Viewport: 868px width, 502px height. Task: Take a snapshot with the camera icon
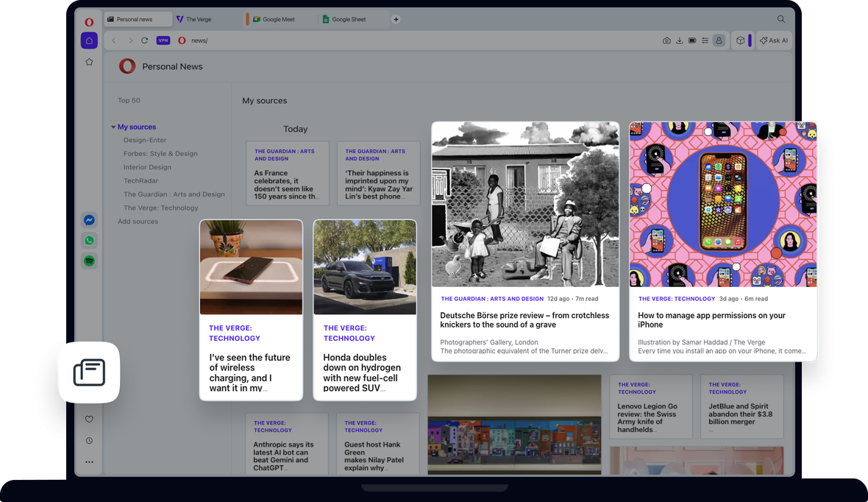tap(666, 40)
